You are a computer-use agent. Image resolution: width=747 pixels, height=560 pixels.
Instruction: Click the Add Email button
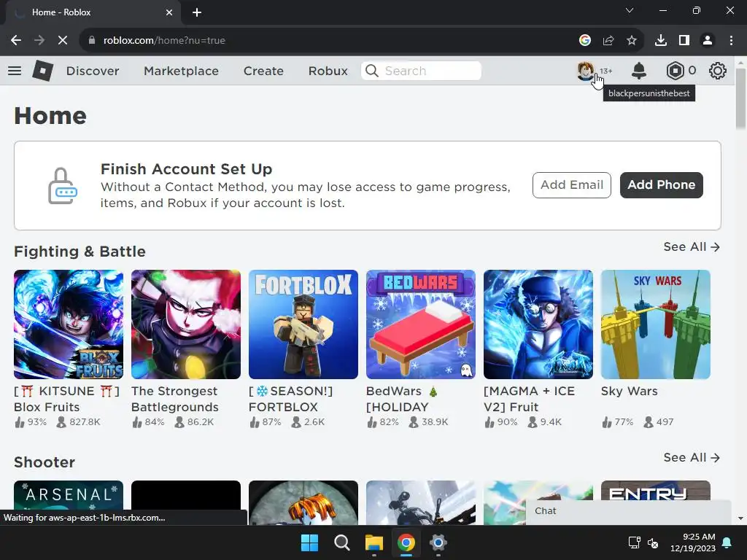[572, 184]
